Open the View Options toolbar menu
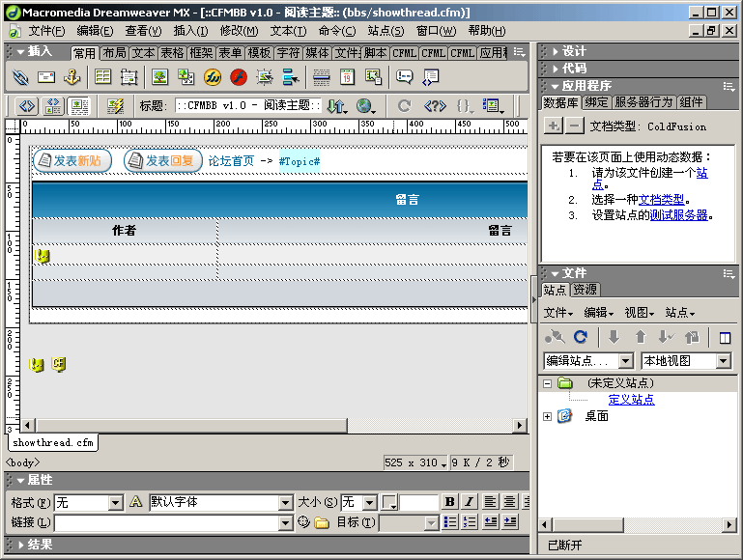 coord(493,105)
